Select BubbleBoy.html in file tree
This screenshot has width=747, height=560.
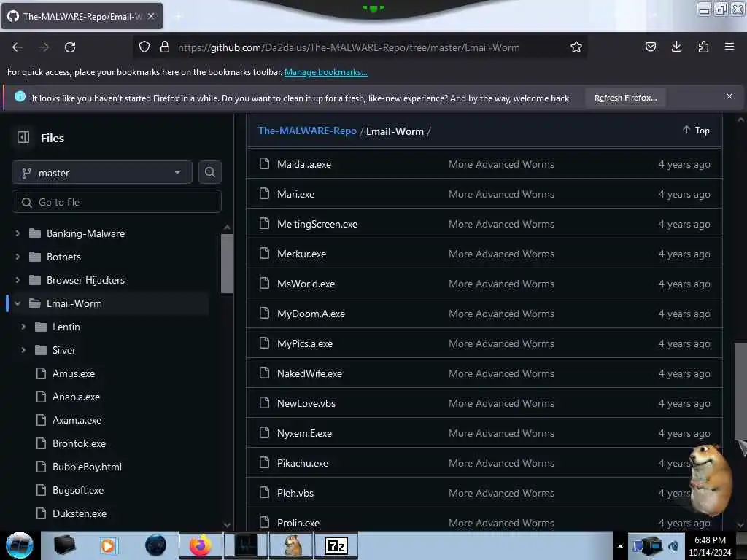(88, 467)
